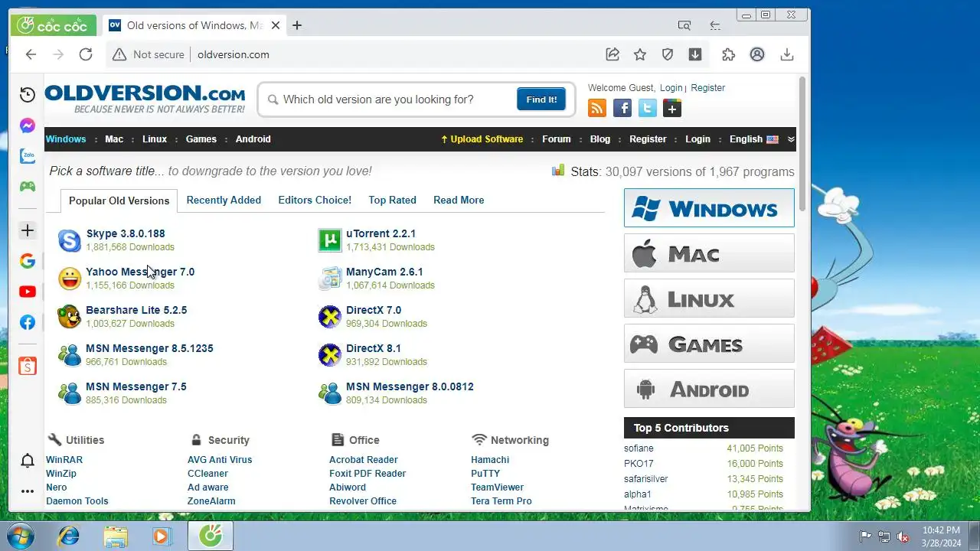
Task: Bookmark this page with the star icon
Action: coord(640,54)
